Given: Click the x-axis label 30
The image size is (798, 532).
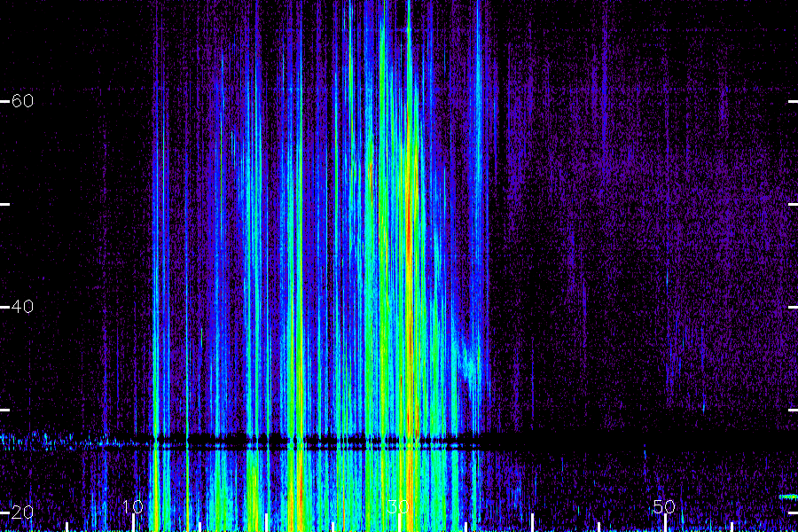Looking at the screenshot, I should (398, 506).
